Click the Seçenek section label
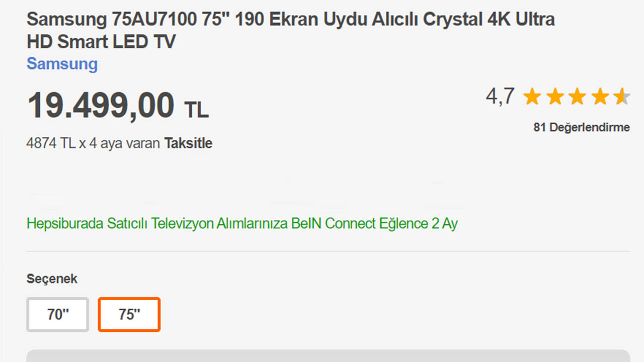 [52, 279]
